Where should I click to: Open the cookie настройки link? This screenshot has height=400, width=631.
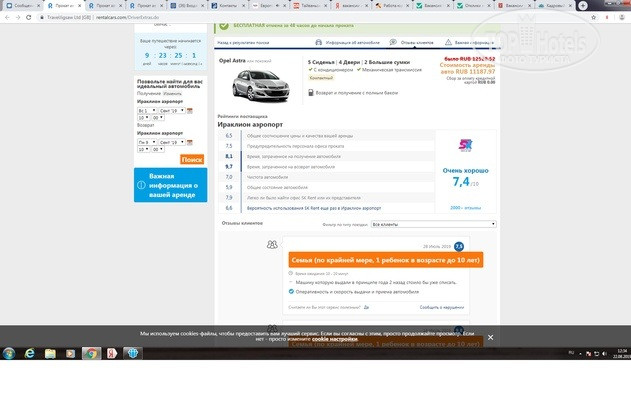[x=335, y=339]
